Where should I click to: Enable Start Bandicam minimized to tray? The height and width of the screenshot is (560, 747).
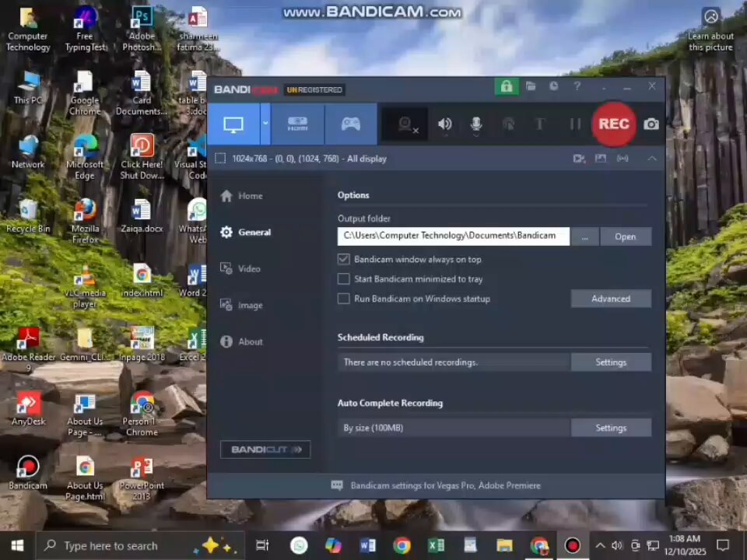(343, 279)
